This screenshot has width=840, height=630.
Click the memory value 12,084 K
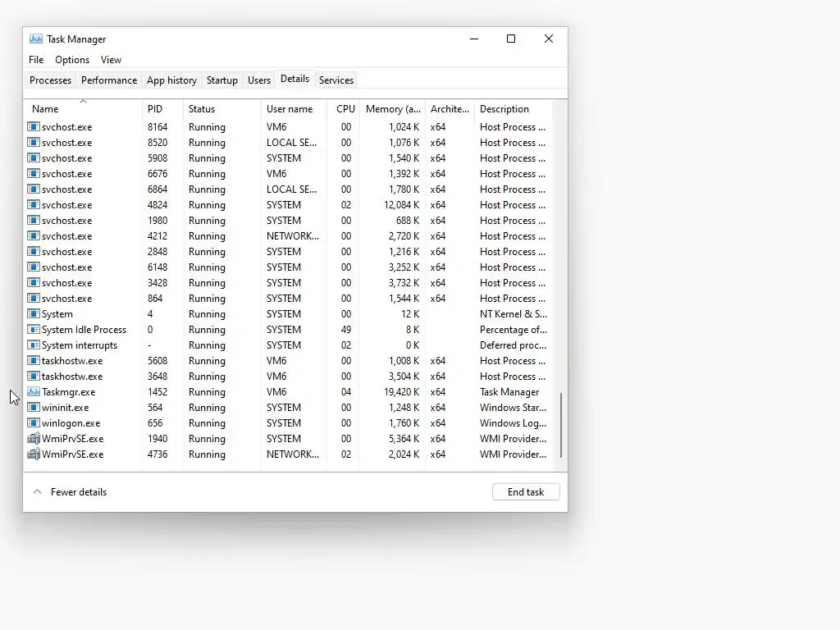(402, 204)
